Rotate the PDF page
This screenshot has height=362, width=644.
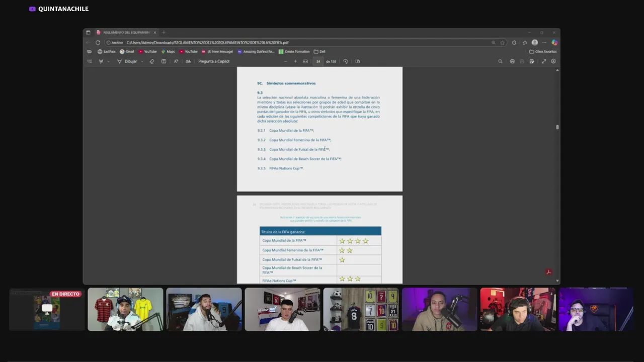click(x=345, y=61)
